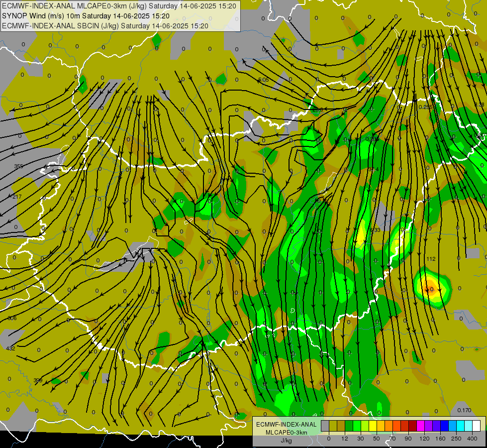Select the white swatch ending the color bar

(x=477, y=426)
